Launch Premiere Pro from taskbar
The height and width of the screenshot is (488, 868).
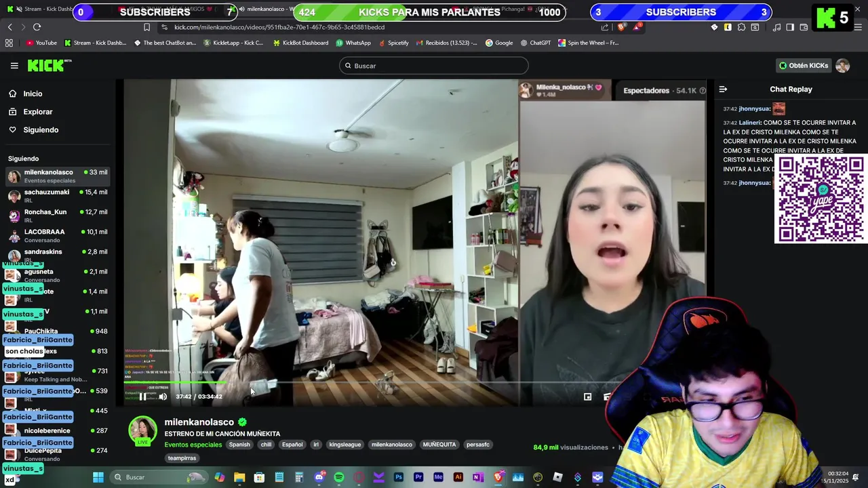(x=418, y=477)
